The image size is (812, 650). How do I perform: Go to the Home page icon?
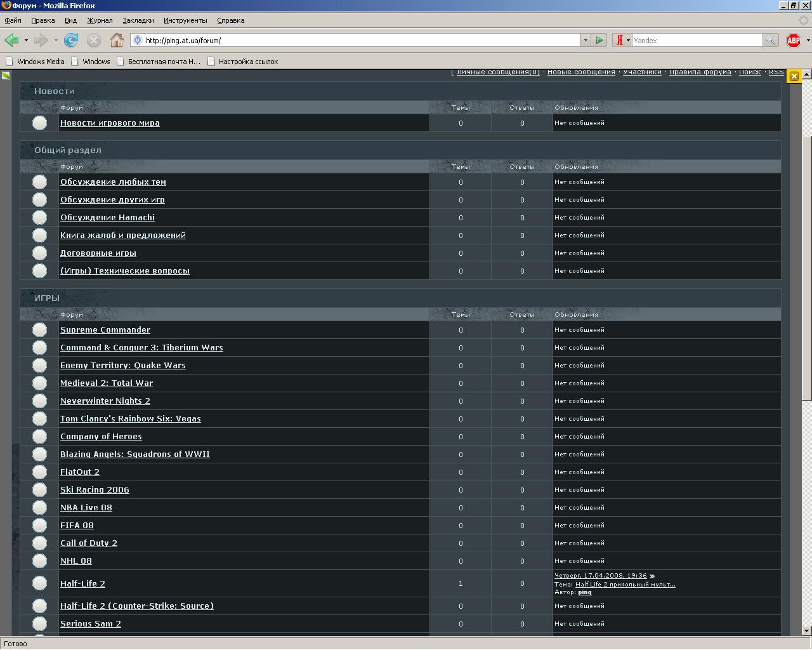pos(117,41)
